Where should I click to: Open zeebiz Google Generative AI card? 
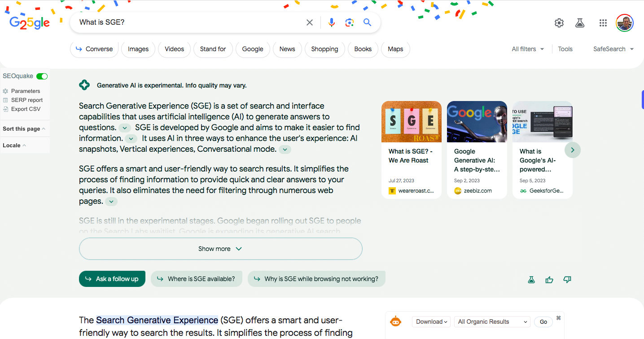[x=477, y=150]
